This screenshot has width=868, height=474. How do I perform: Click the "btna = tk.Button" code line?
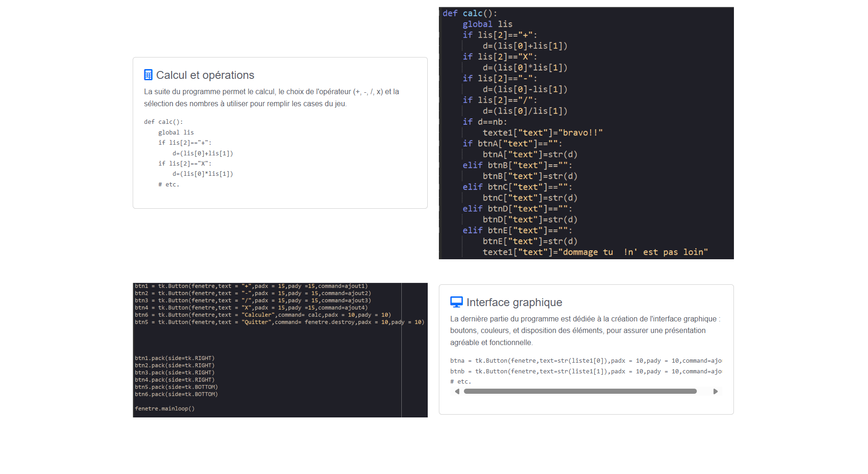pos(585,361)
